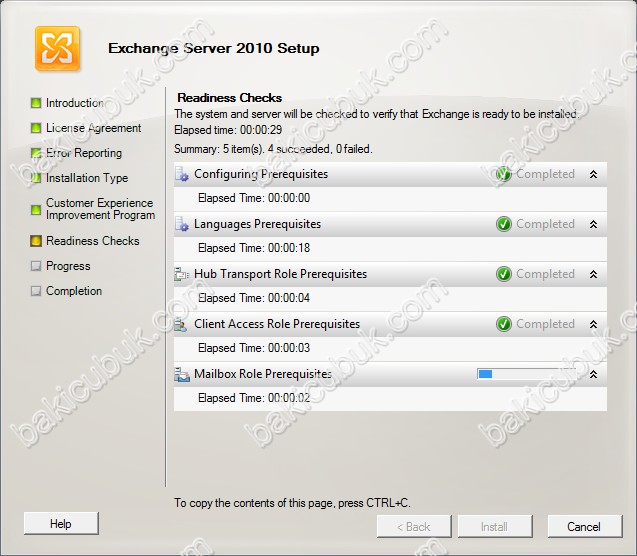Select the Progress step

click(x=68, y=266)
